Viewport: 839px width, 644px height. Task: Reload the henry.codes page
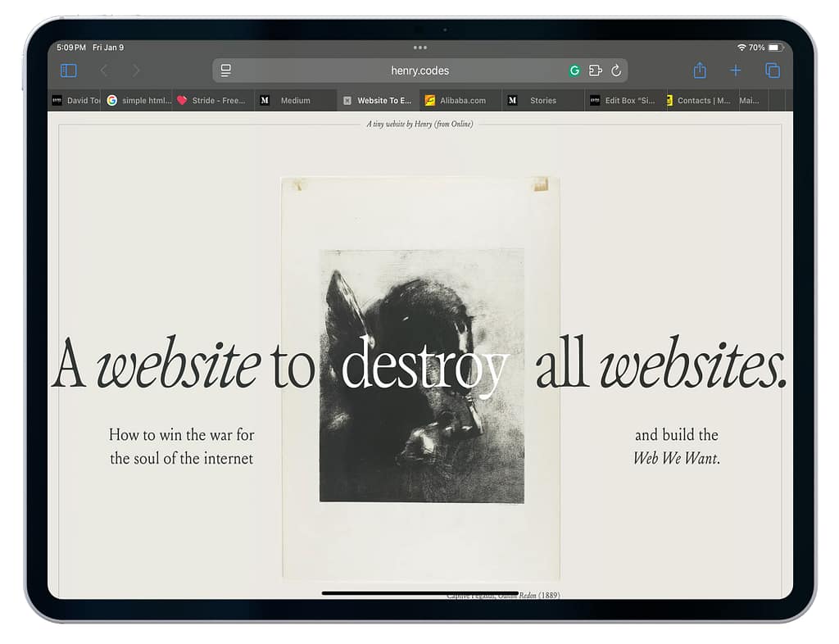point(616,70)
